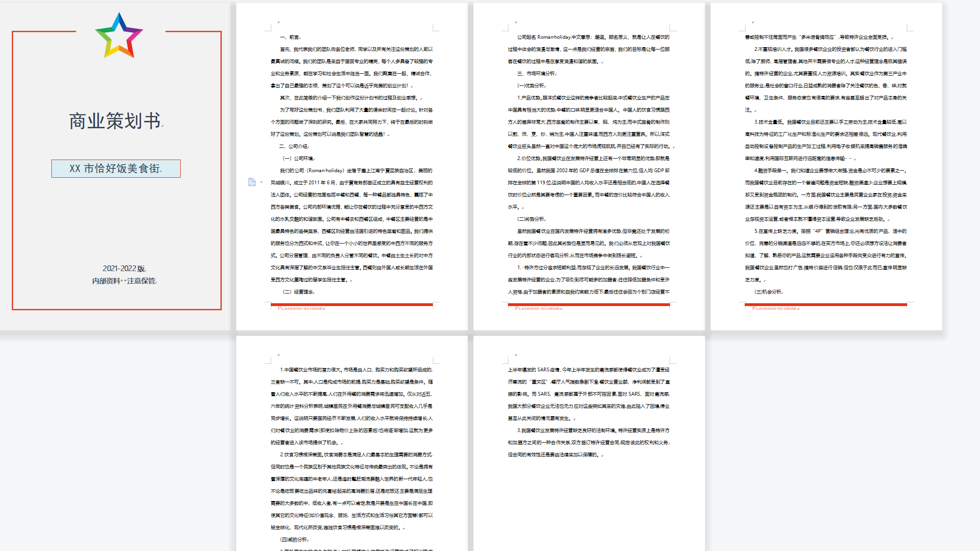
Task: Click the 2021-2022版 version text
Action: click(124, 268)
